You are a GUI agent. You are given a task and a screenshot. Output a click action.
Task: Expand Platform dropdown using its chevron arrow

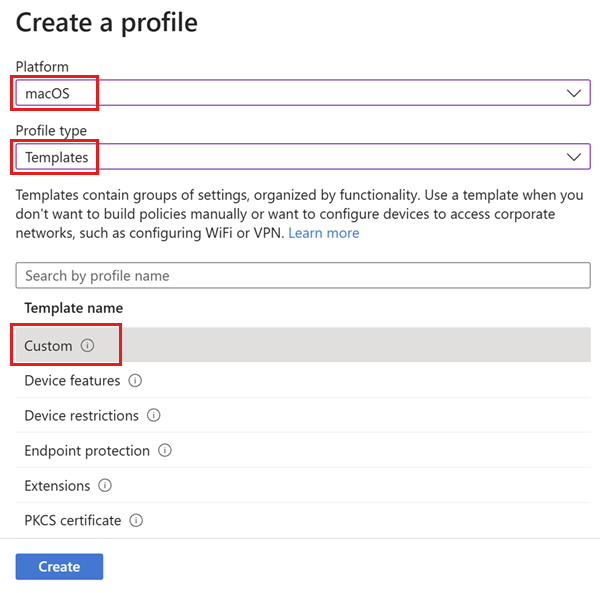click(x=574, y=93)
